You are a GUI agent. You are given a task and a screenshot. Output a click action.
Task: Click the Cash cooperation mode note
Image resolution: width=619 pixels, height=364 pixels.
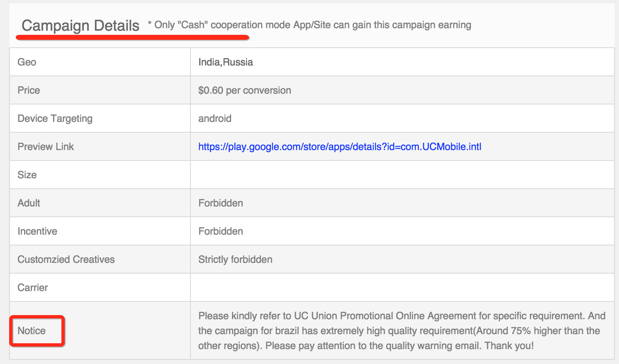click(x=309, y=25)
